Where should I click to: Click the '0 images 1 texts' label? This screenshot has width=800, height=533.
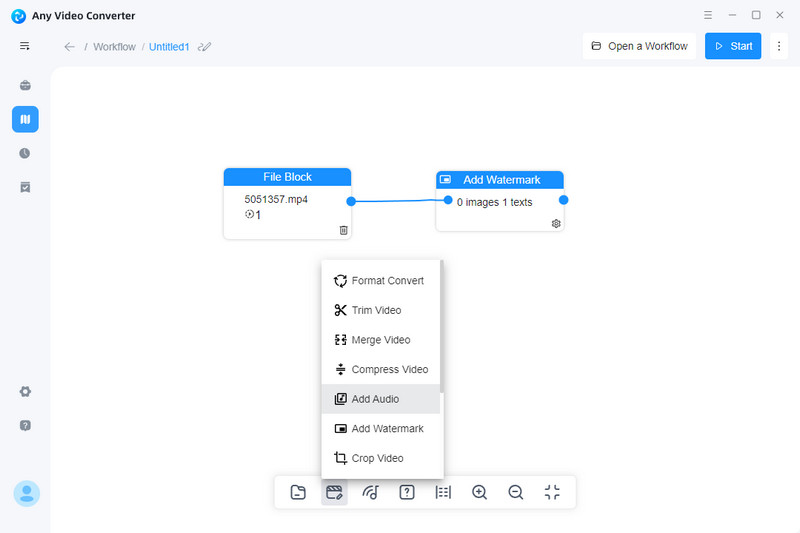pos(494,202)
